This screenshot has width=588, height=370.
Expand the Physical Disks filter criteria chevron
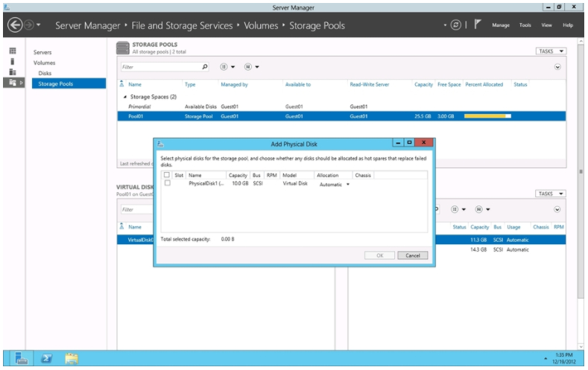(557, 210)
